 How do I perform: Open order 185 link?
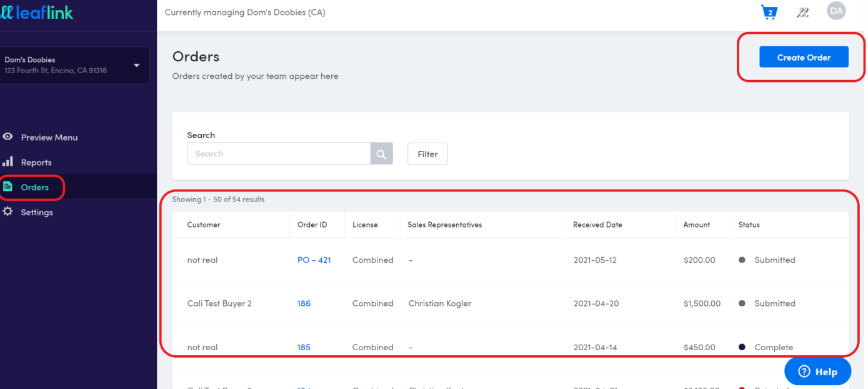click(304, 347)
